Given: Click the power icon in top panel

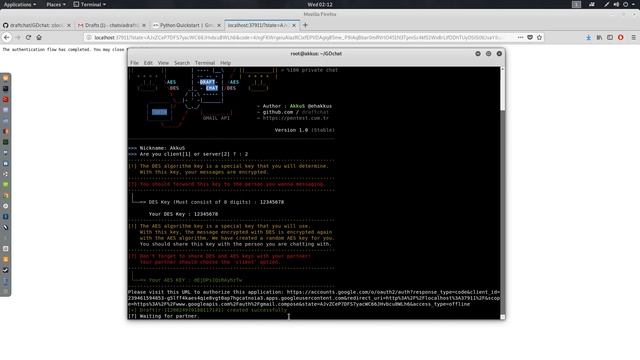Looking at the screenshot, I should tap(625, 4).
